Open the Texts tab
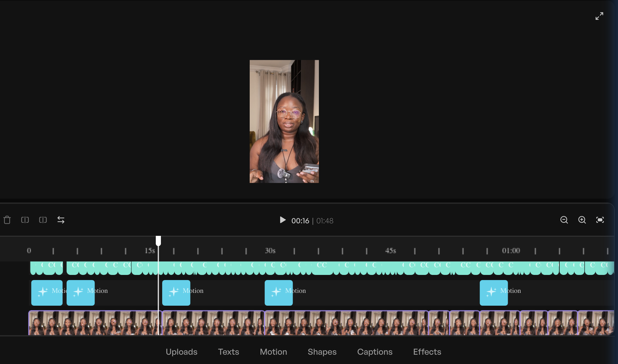The width and height of the screenshot is (618, 364). tap(229, 352)
